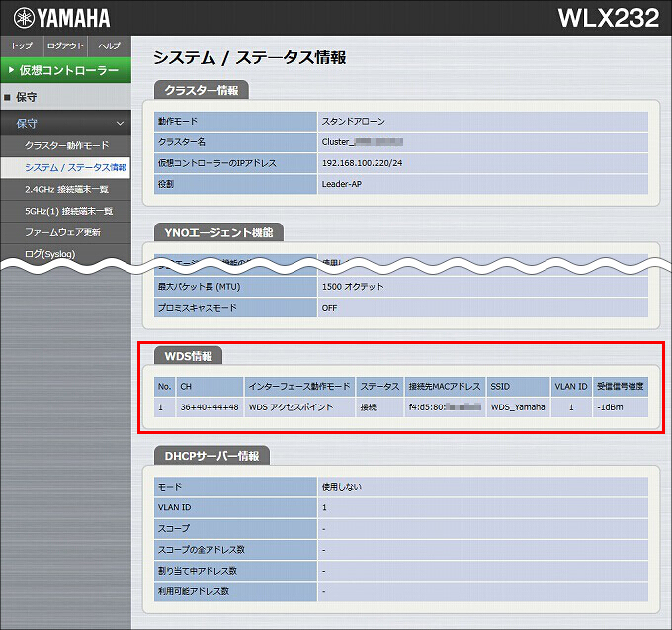Click the 利用可能アドレス数 label
This screenshot has width=672, height=630.
(235, 591)
